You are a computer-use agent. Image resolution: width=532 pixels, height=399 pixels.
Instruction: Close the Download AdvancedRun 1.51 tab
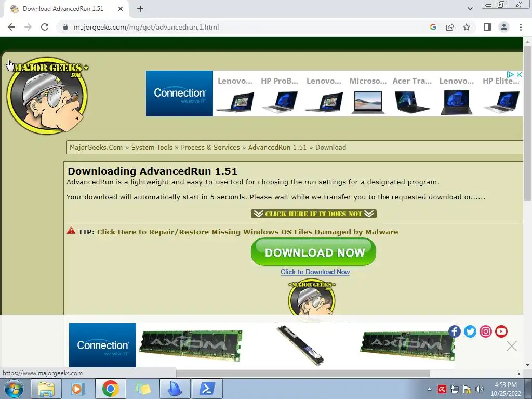click(121, 9)
